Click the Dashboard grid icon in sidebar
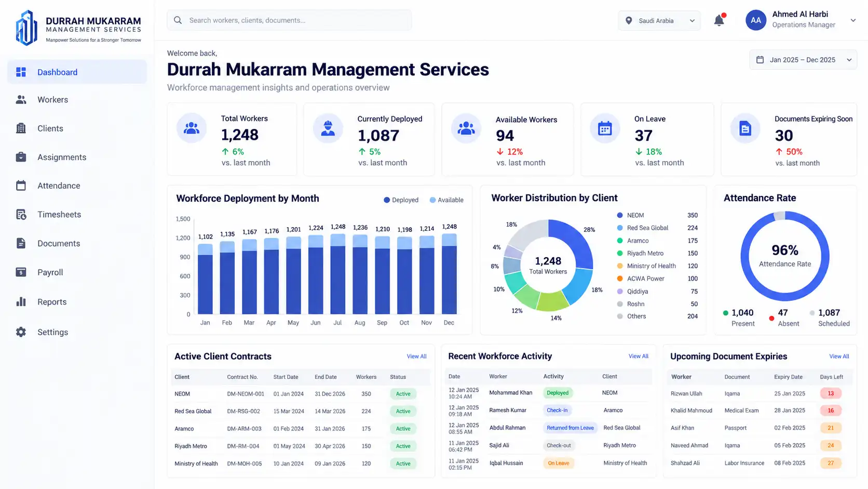Screen dimensions: 868x489 point(21,72)
